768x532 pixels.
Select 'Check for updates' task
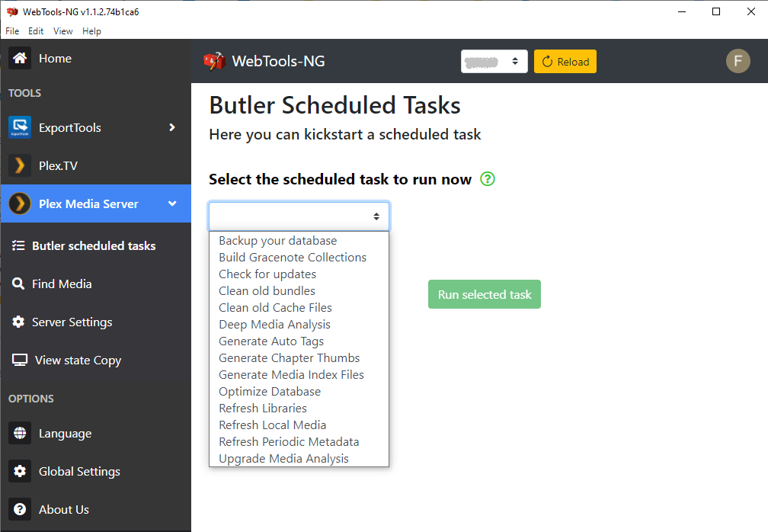pos(299,274)
